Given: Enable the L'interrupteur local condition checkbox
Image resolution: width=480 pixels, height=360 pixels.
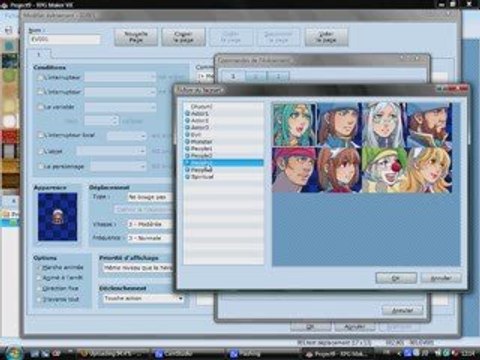Looking at the screenshot, I should click(x=40, y=135).
